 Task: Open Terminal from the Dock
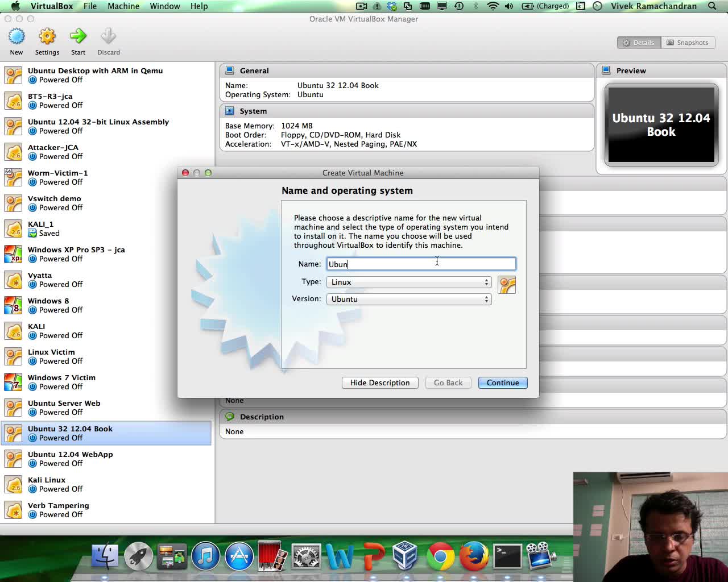[507, 556]
